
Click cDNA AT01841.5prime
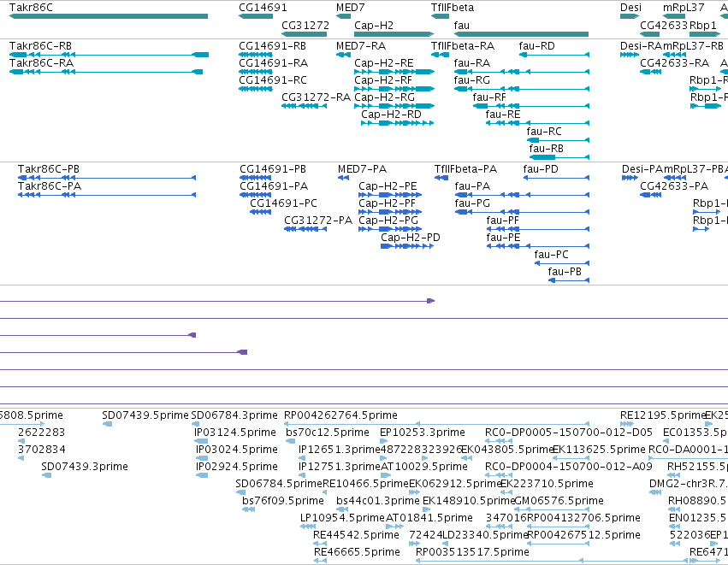[429, 518]
